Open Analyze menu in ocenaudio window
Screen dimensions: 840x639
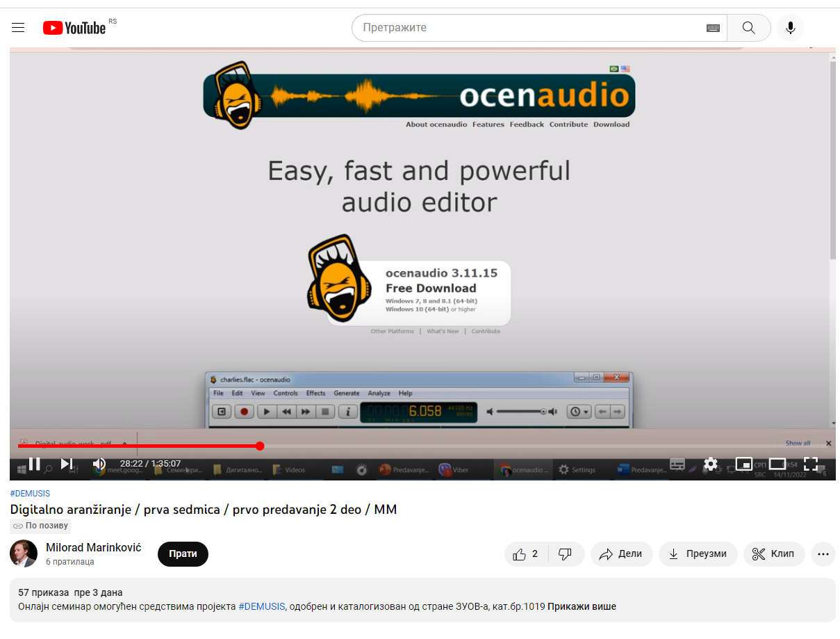coord(379,394)
